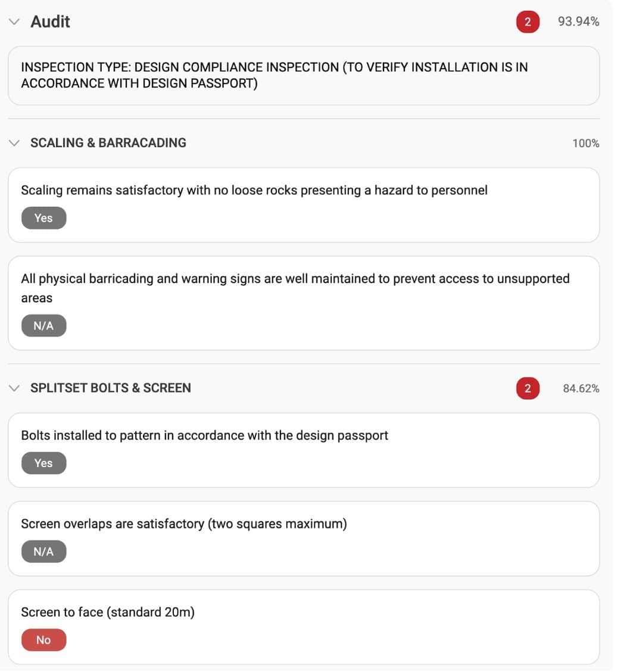618x672 pixels.
Task: Click the 100% score for Scaling section
Action: pos(586,144)
